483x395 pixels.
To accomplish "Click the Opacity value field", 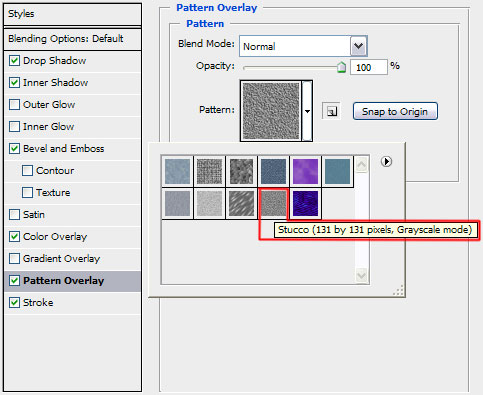I will coord(369,67).
